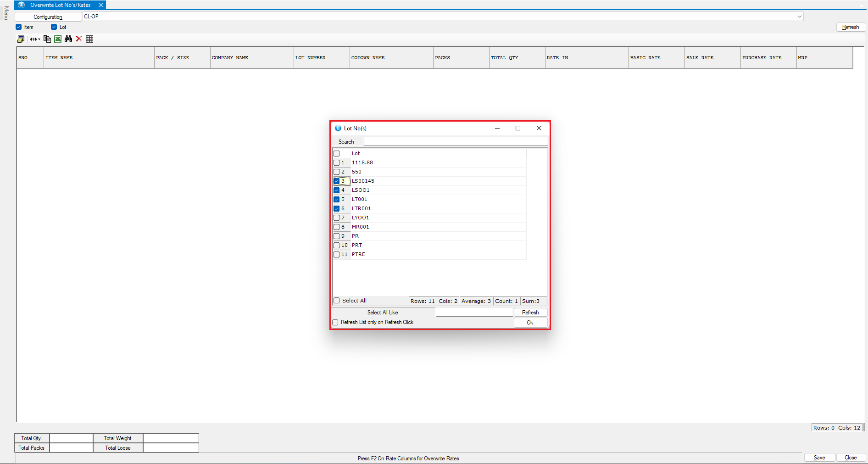Click the grid view icon in toolbar
The image size is (868, 464).
tap(89, 39)
